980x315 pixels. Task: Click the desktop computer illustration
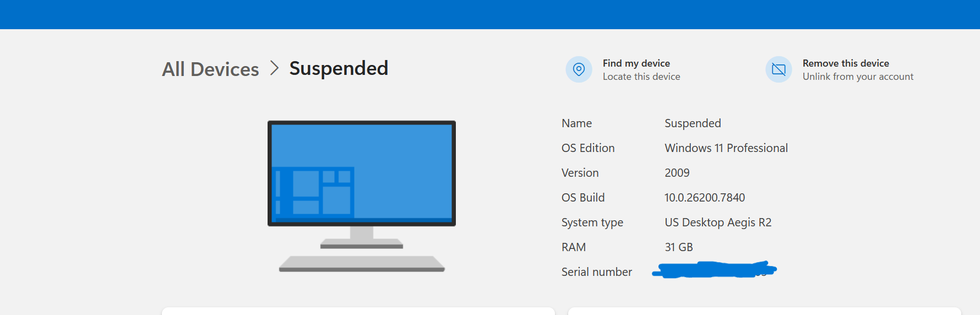[362, 196]
